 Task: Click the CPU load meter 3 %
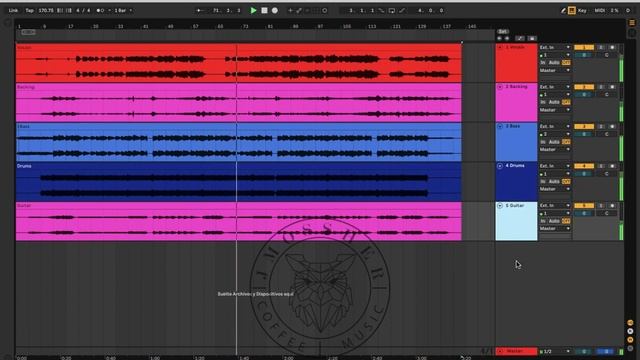click(614, 11)
